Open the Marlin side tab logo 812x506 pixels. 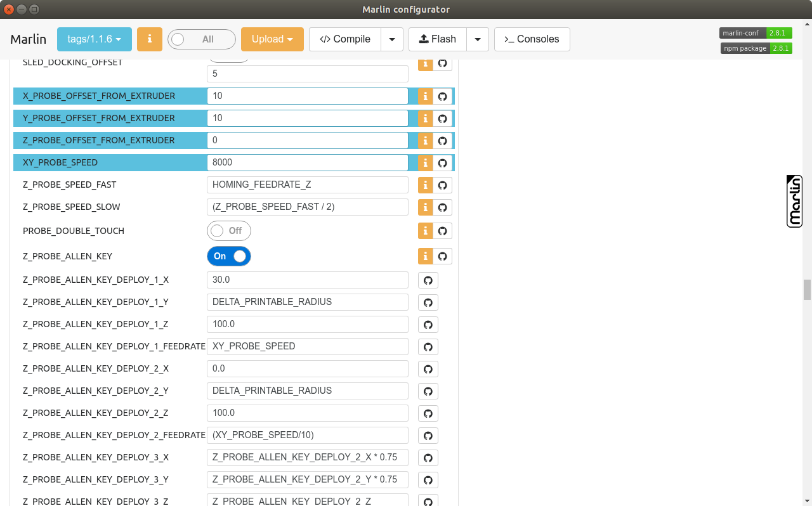point(794,201)
